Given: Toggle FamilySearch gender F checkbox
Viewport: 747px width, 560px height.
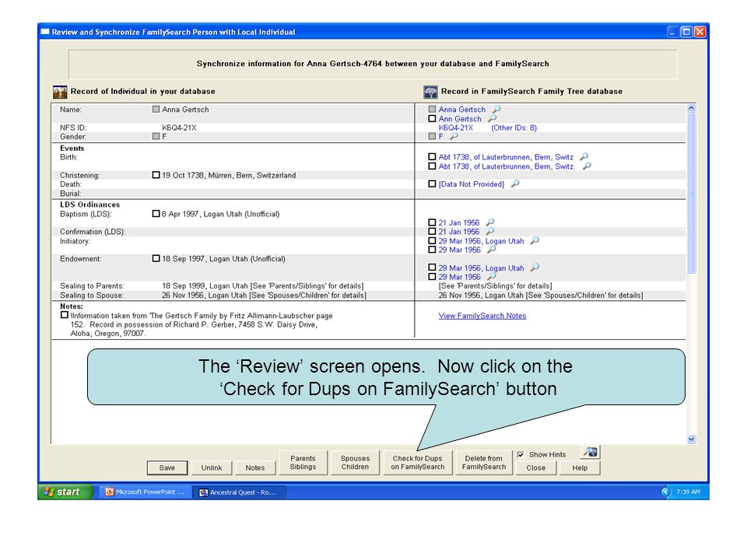Looking at the screenshot, I should pyautogui.click(x=432, y=136).
